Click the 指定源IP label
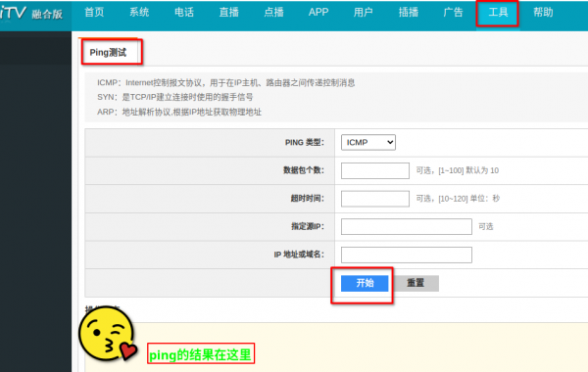The height and width of the screenshot is (372, 588). click(x=308, y=227)
